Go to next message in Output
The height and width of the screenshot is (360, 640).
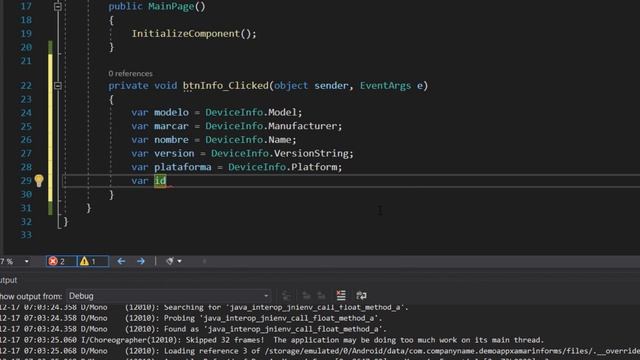tap(322, 296)
